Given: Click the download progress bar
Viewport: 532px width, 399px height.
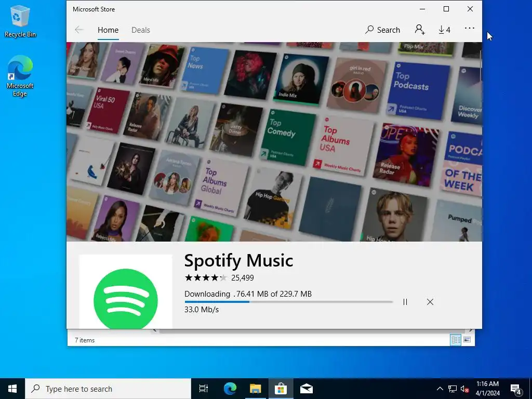Looking at the screenshot, I should pos(288,302).
